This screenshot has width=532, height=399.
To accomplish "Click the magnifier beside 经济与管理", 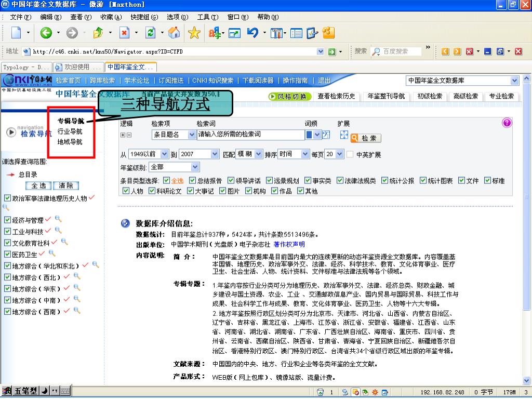I will [58, 219].
